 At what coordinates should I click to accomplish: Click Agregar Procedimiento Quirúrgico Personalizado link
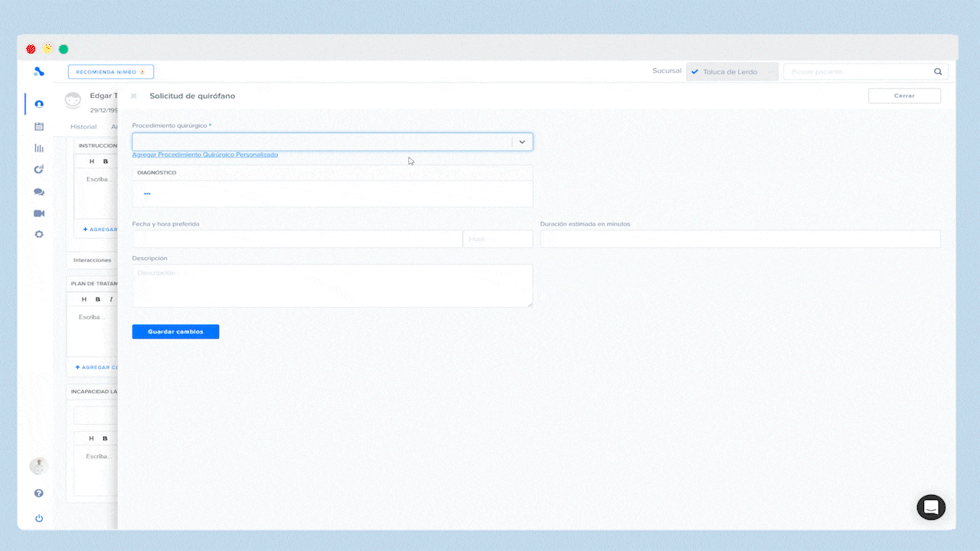[x=205, y=155]
